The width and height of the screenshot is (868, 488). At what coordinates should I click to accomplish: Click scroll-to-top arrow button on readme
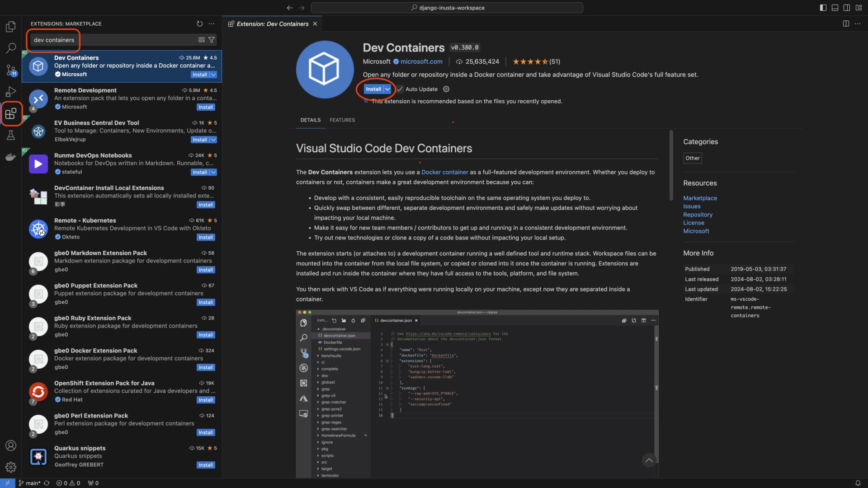649,460
